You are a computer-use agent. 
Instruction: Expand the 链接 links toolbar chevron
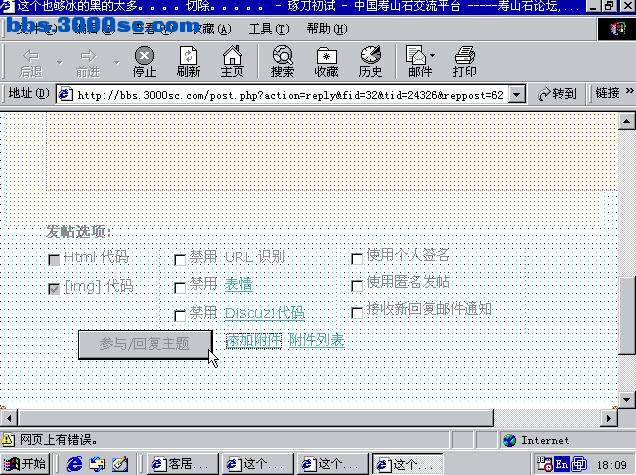pos(629,91)
